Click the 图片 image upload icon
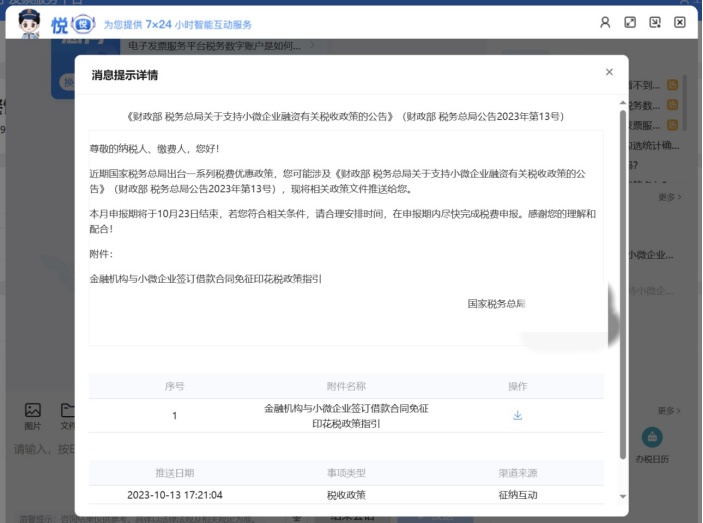This screenshot has height=523, width=703. pyautogui.click(x=33, y=415)
